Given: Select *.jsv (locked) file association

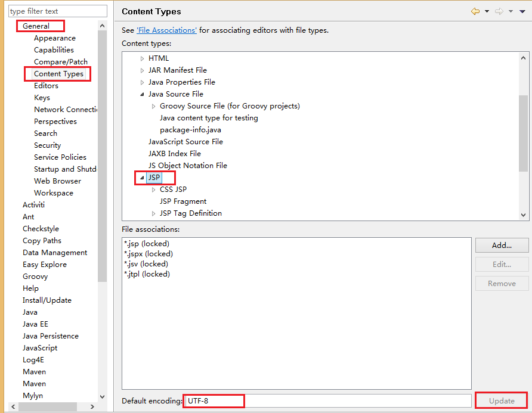Looking at the screenshot, I should click(x=146, y=264).
